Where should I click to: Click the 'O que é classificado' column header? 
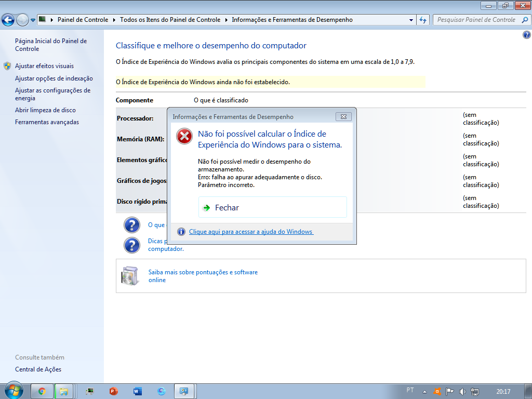point(221,100)
